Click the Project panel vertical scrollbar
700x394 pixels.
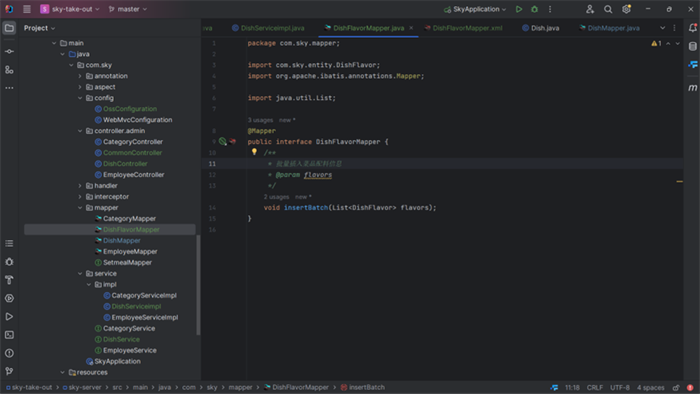[x=198, y=285]
